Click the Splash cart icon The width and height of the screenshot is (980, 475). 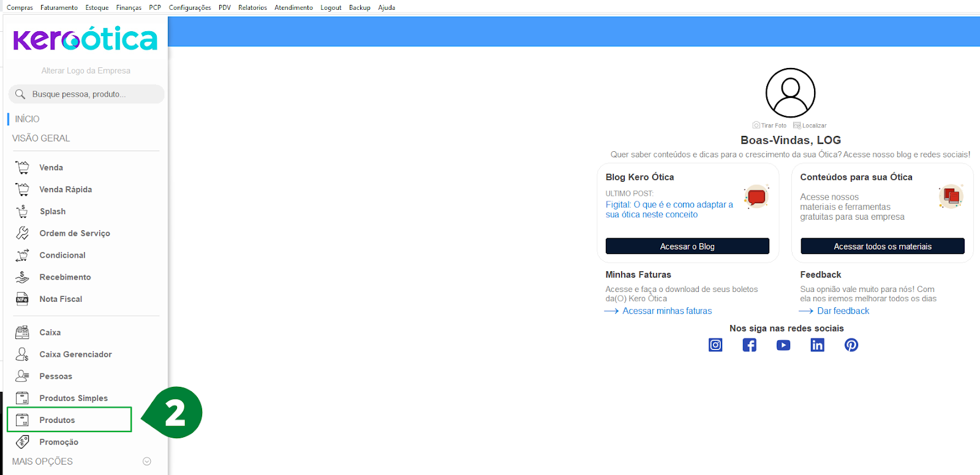22,211
